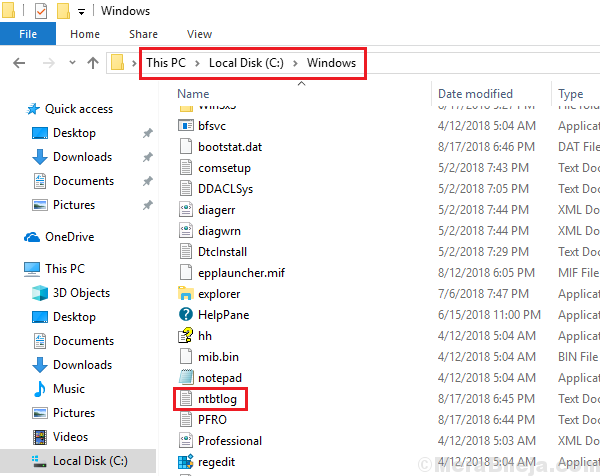Select the diagwrn XML file icon
600x476 pixels.
pos(186,230)
